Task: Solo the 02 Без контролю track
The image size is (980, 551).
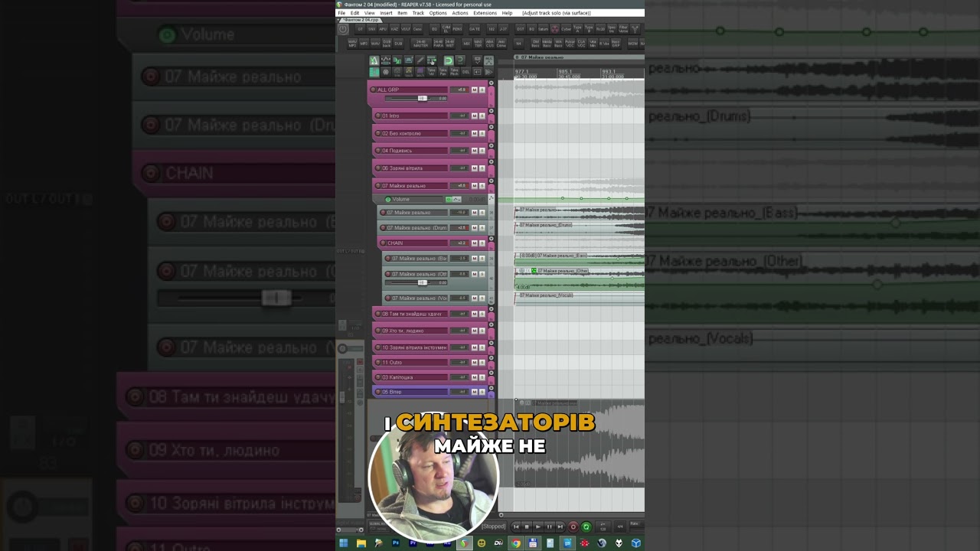Action: [482, 133]
